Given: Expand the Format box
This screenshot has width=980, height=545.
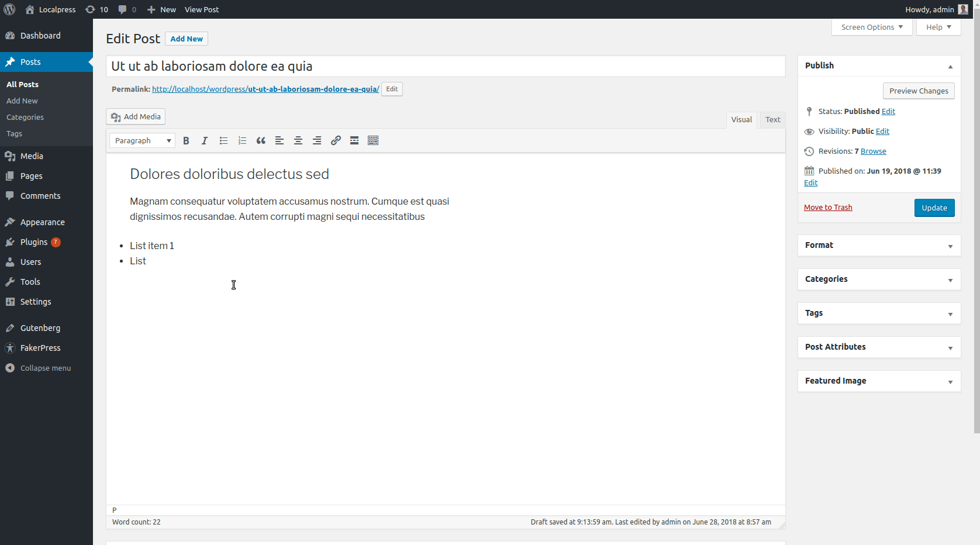Looking at the screenshot, I should click(950, 246).
